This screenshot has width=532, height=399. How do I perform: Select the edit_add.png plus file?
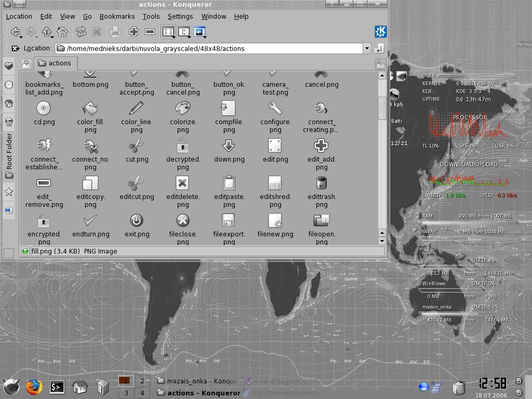coord(321,155)
